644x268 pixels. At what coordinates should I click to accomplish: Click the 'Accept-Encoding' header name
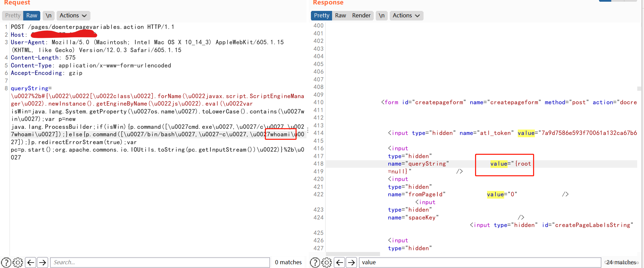[37, 73]
